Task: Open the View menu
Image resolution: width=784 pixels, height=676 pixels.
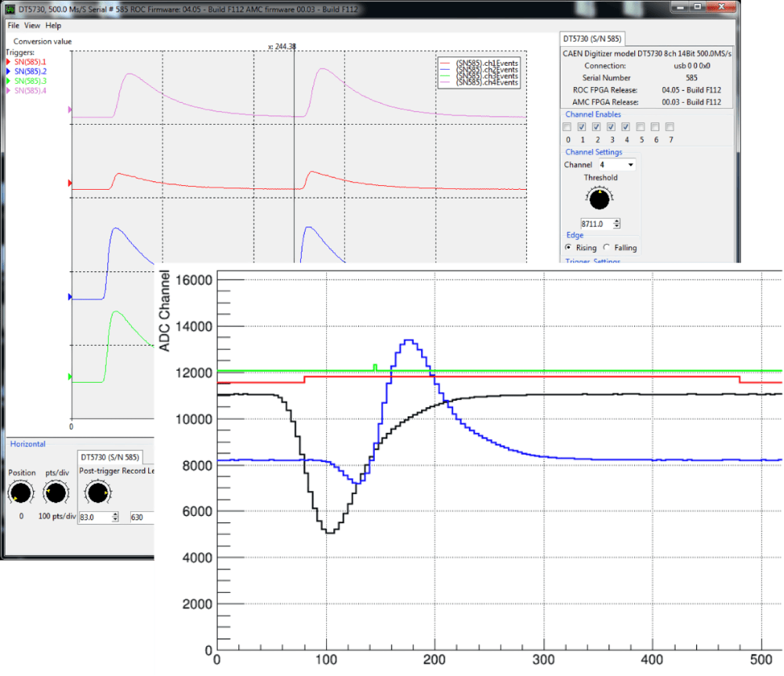Action: [32, 26]
